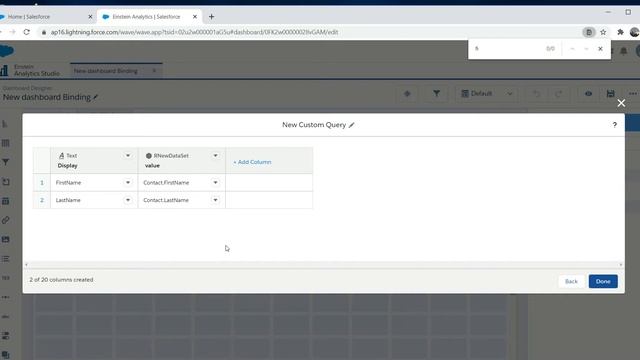
Task: Open the Default layout dropdown
Action: click(487, 93)
